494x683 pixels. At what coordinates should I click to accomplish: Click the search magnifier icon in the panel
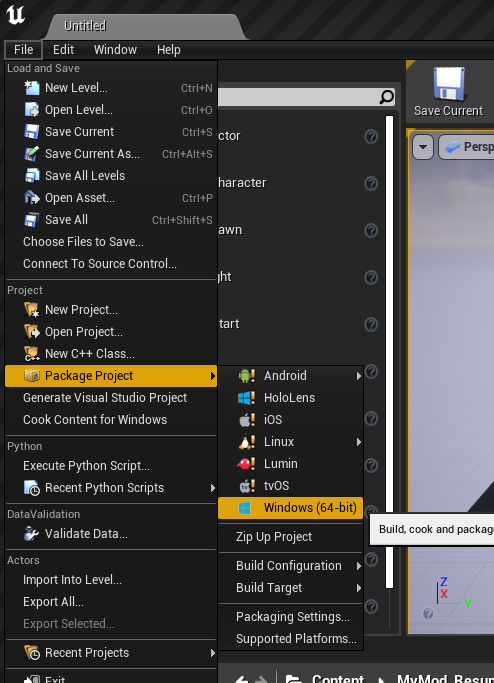pyautogui.click(x=386, y=97)
